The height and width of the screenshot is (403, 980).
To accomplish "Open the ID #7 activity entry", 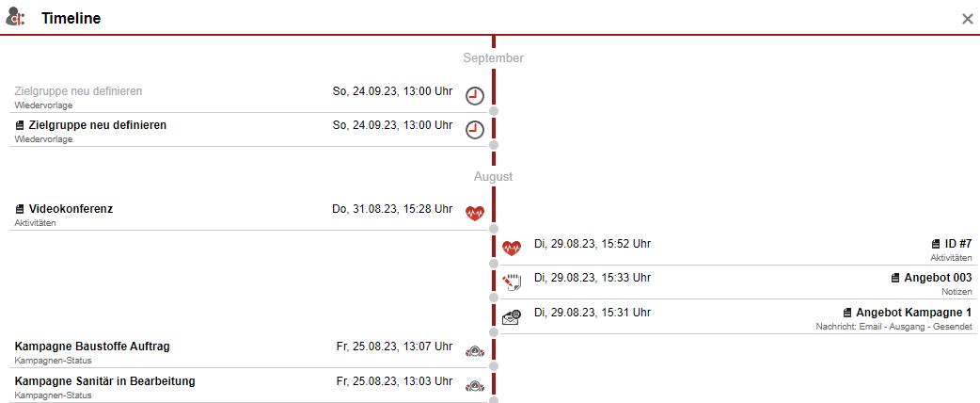I will pos(957,244).
